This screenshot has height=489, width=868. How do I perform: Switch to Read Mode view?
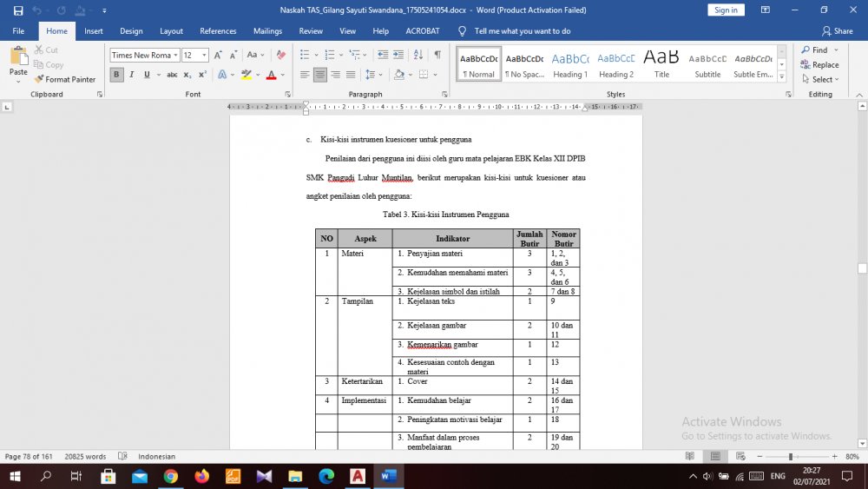tap(690, 456)
